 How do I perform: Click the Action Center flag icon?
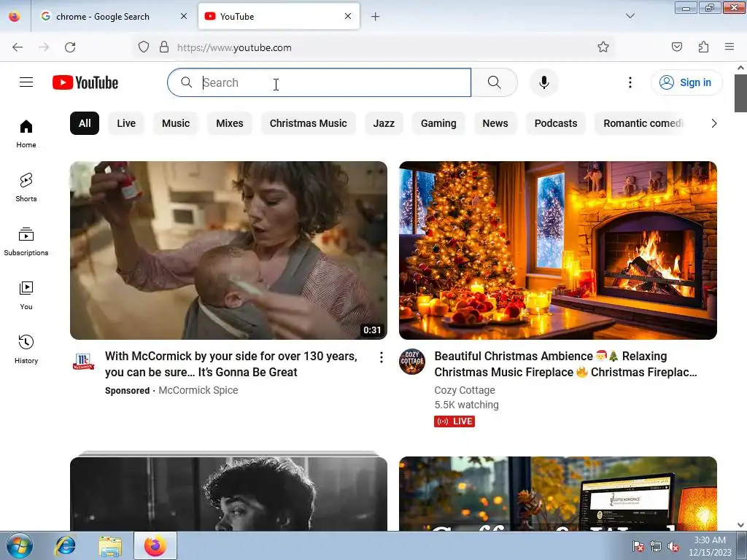click(638, 547)
